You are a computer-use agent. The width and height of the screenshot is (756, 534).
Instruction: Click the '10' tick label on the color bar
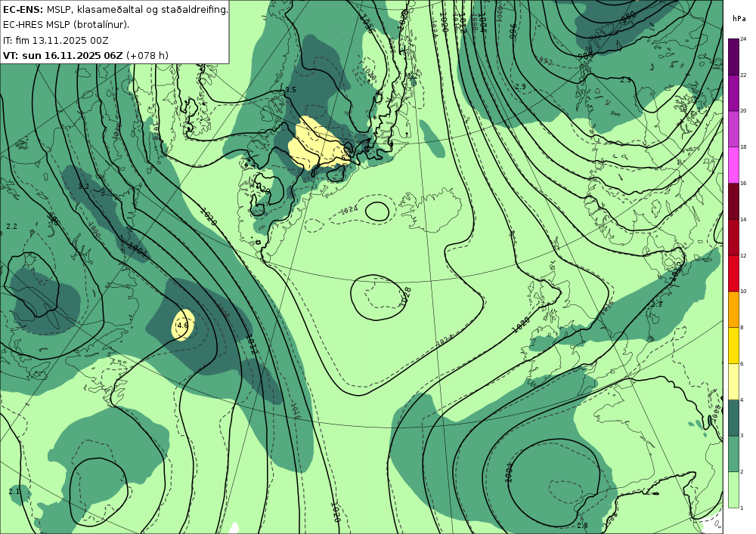743,292
